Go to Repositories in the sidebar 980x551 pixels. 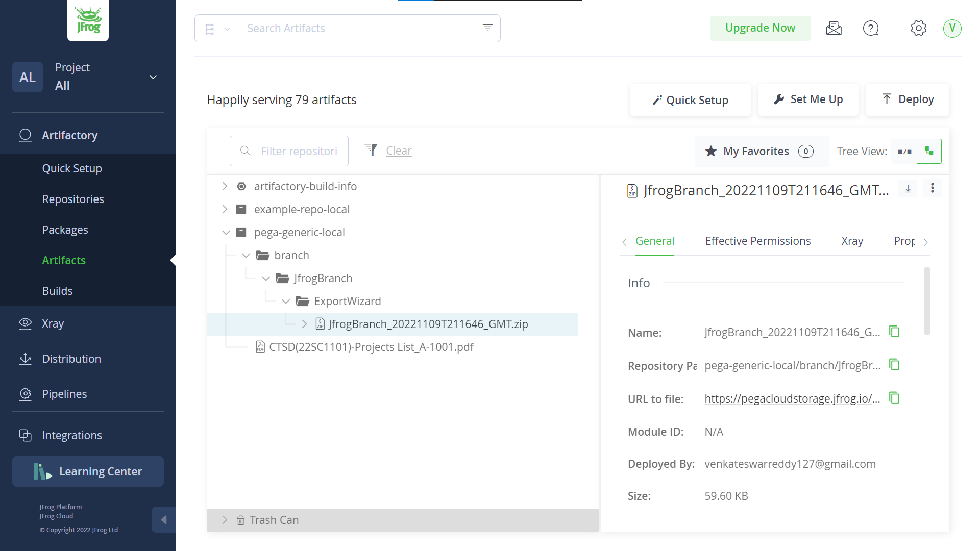pos(73,199)
